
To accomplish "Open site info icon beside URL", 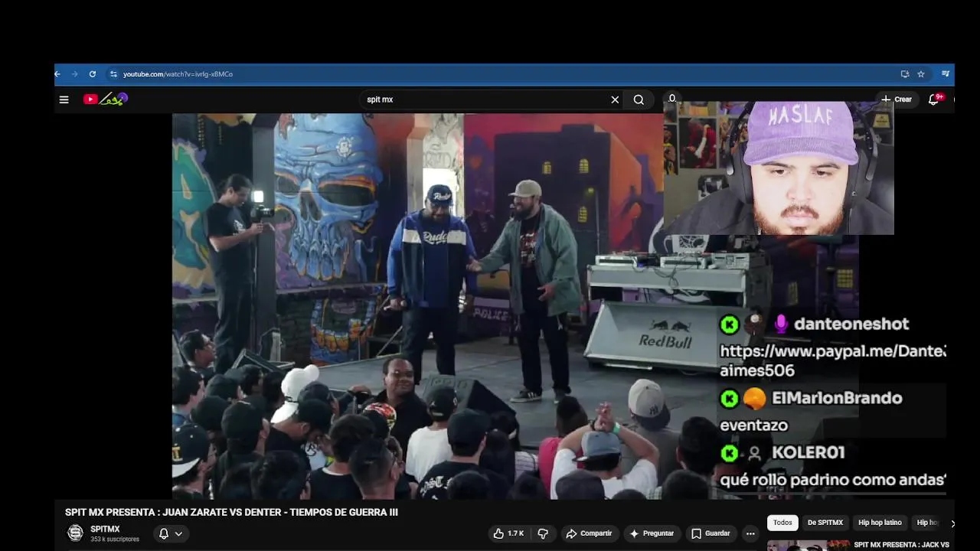I will tap(113, 74).
